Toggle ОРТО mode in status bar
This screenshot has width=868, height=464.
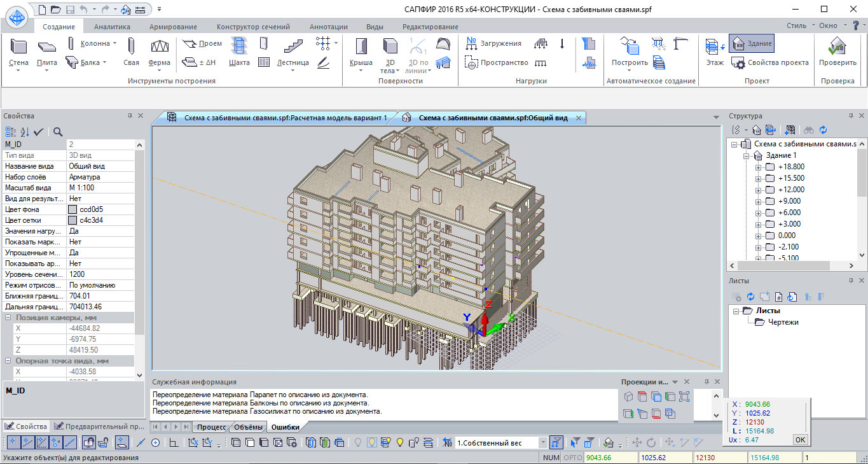point(572,458)
